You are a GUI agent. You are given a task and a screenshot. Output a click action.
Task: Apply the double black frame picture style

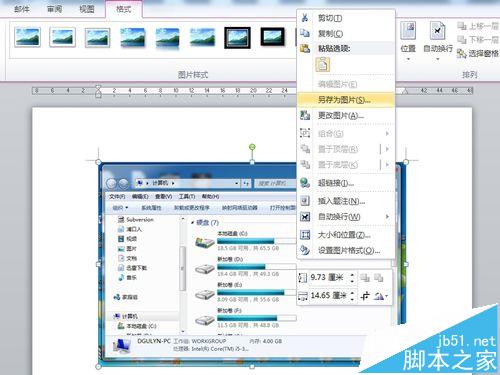click(x=237, y=37)
